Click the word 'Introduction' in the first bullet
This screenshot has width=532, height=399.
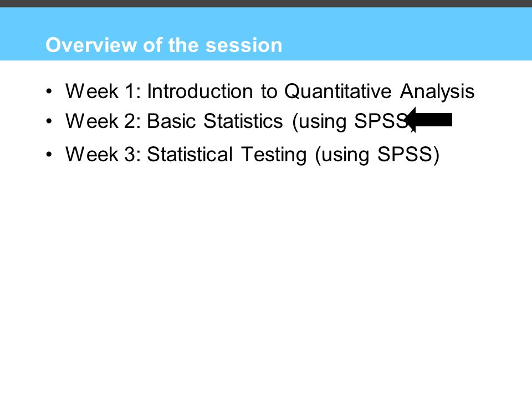[200, 91]
